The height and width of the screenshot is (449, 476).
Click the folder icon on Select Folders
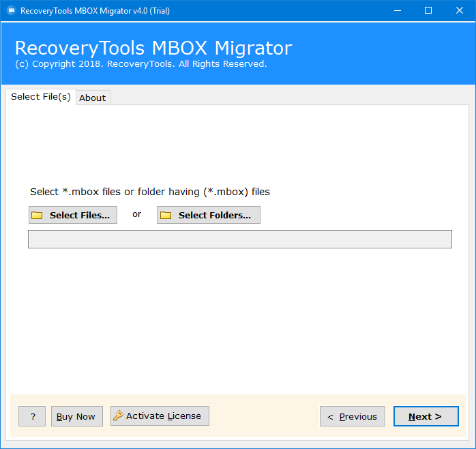(166, 215)
